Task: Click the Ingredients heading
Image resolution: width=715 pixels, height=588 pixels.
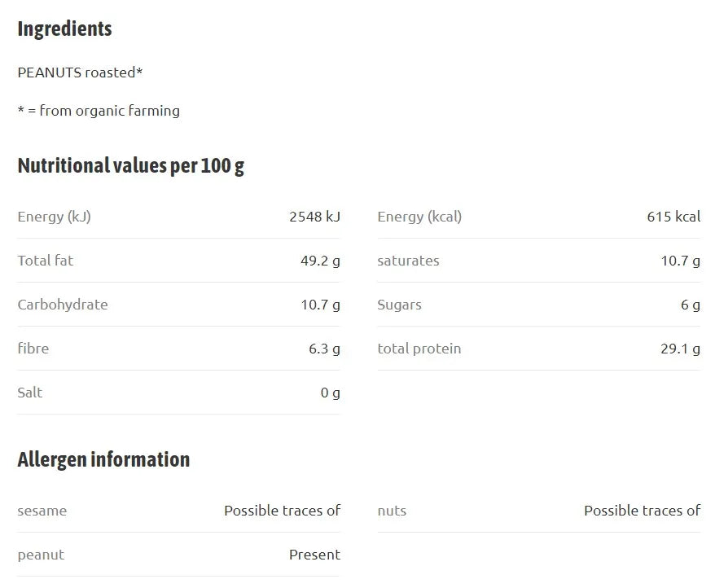Action: 64,29
